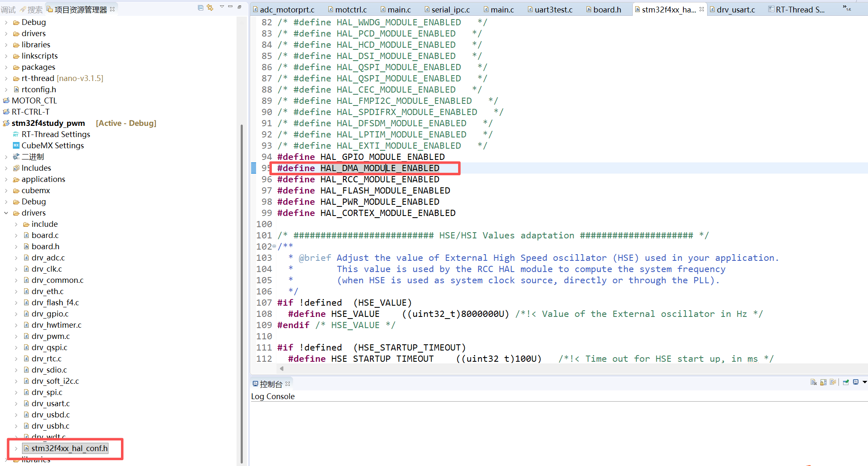
Task: Toggle console Scroll Lock icon
Action: 823,382
